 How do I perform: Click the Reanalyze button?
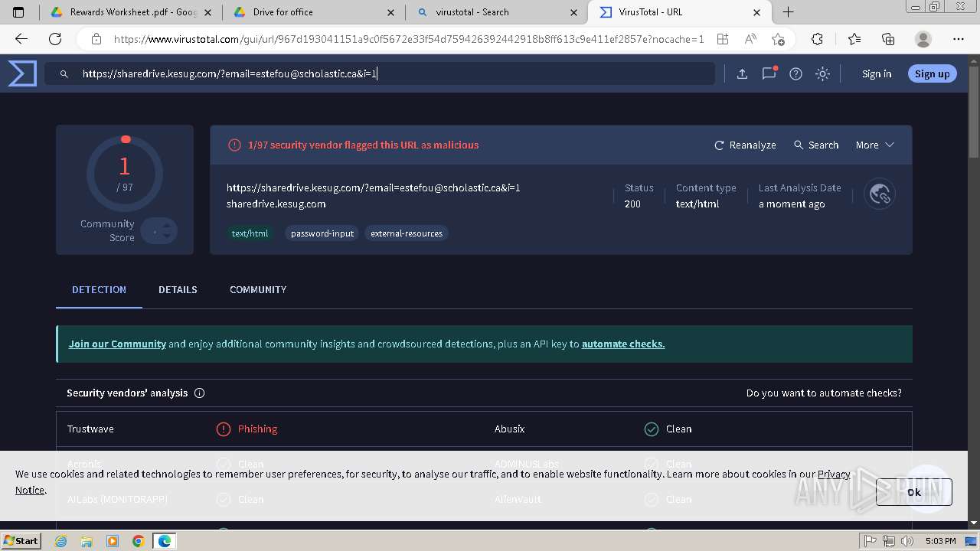click(745, 145)
